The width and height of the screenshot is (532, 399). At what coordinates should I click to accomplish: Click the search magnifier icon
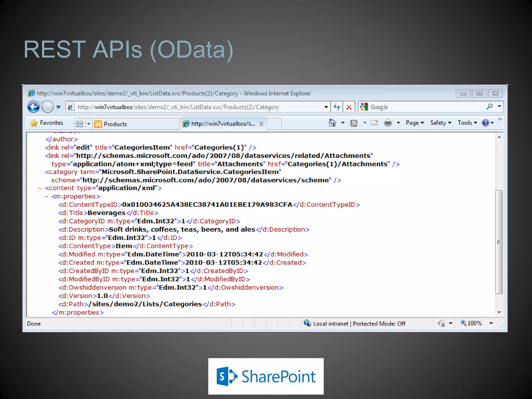(490, 107)
